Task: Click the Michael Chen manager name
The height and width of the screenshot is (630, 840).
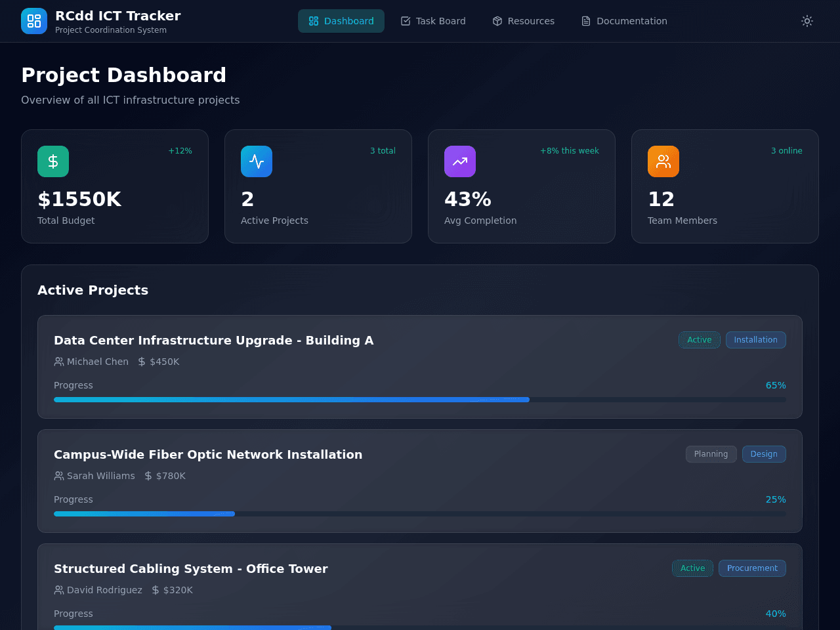Action: tap(98, 362)
